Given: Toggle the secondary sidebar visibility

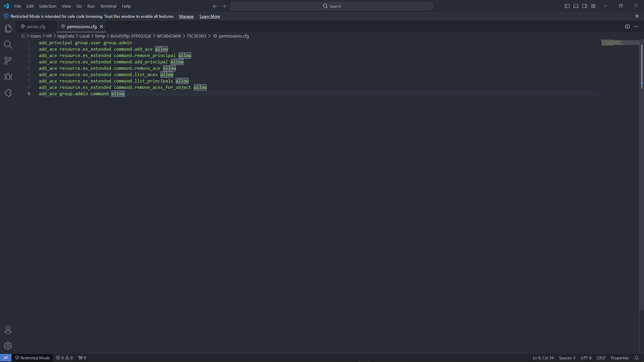Looking at the screenshot, I should (x=584, y=6).
